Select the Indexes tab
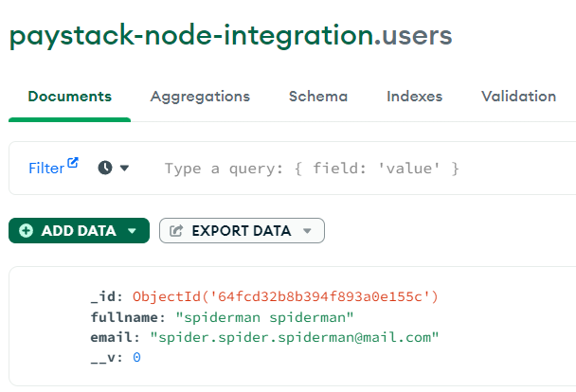This screenshot has width=576, height=392. tap(414, 97)
